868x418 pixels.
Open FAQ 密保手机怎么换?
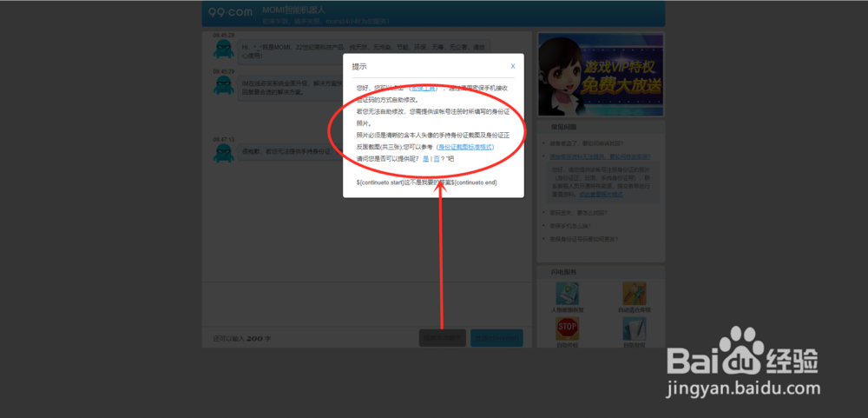(x=572, y=226)
